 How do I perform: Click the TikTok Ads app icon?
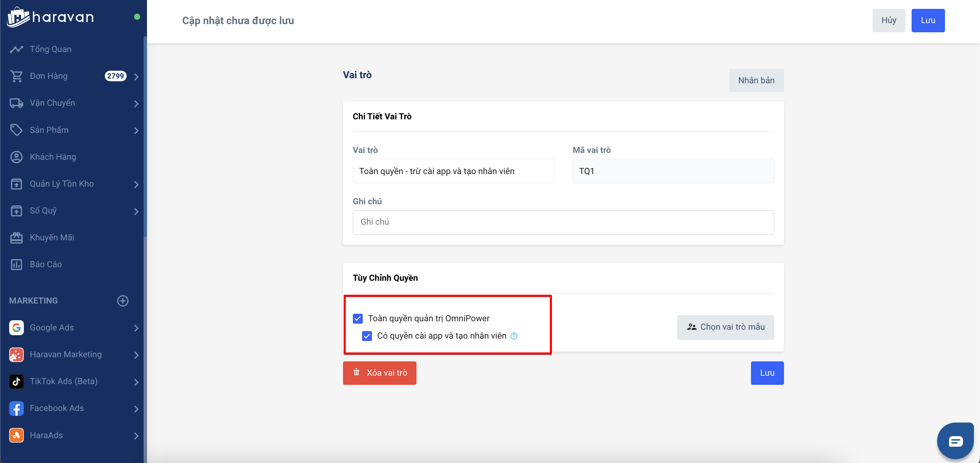[16, 381]
